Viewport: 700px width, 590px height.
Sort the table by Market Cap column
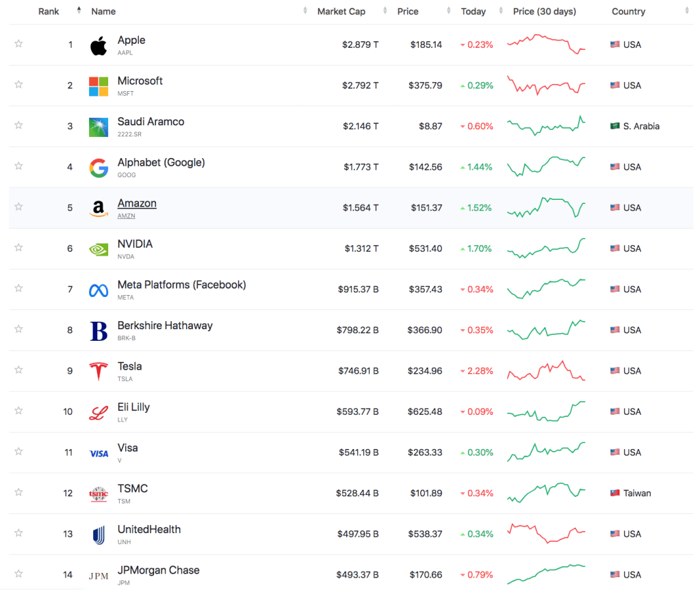(341, 12)
